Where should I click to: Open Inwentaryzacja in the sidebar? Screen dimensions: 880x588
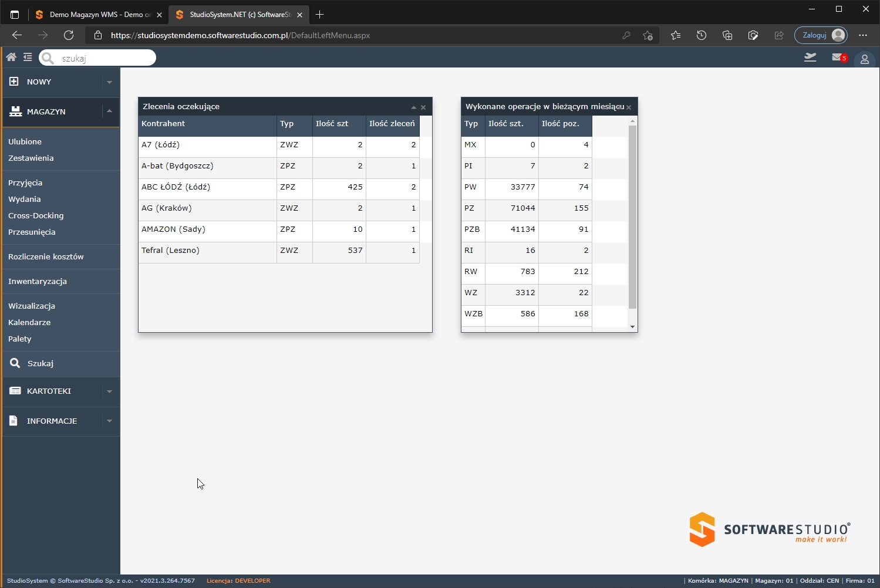[x=38, y=281]
